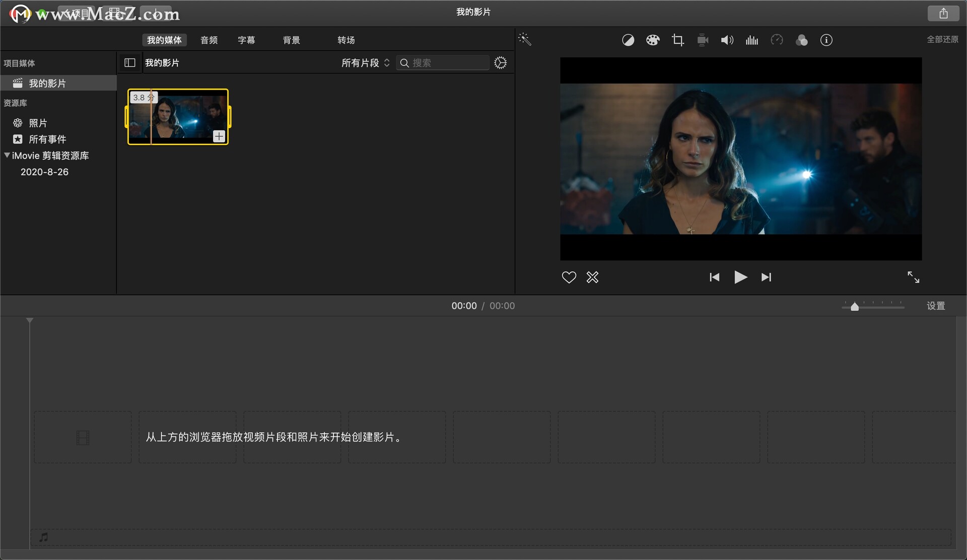Select 我的影片 under project media
The width and height of the screenshot is (967, 560).
(x=58, y=83)
